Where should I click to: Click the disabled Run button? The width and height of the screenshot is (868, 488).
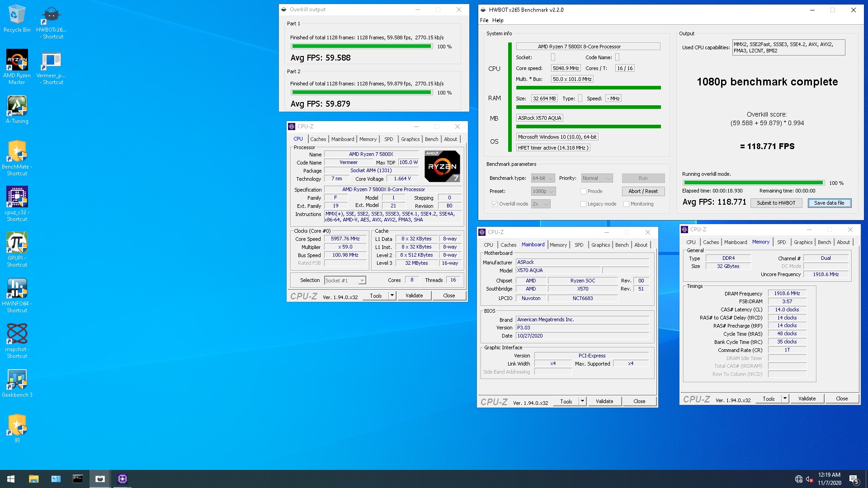coord(643,178)
